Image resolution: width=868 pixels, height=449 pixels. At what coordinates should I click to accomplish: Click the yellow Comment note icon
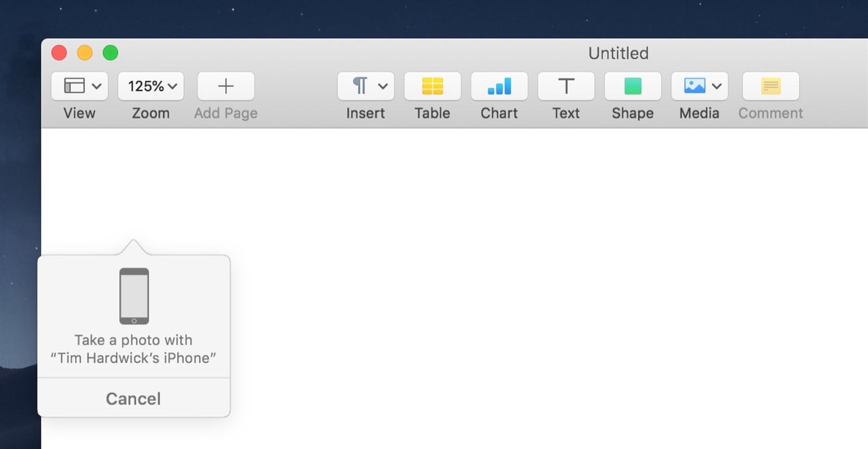pyautogui.click(x=770, y=86)
